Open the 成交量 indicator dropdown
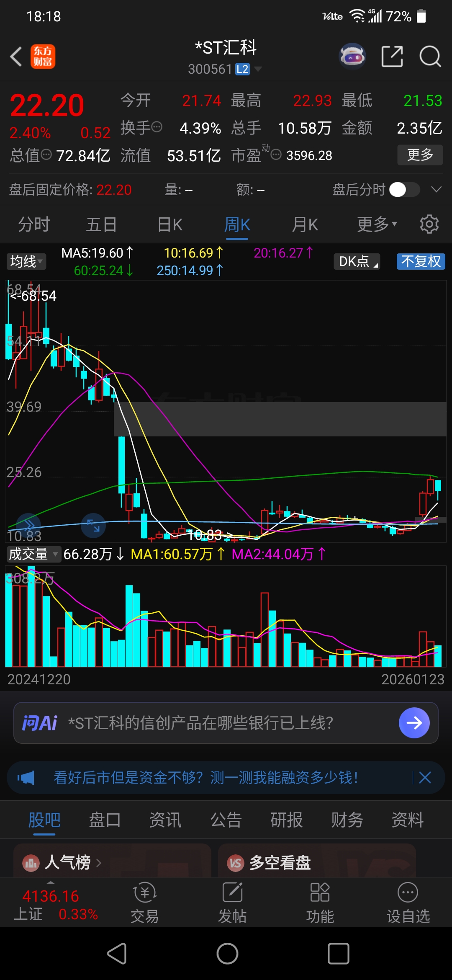Image resolution: width=452 pixels, height=980 pixels. (33, 554)
